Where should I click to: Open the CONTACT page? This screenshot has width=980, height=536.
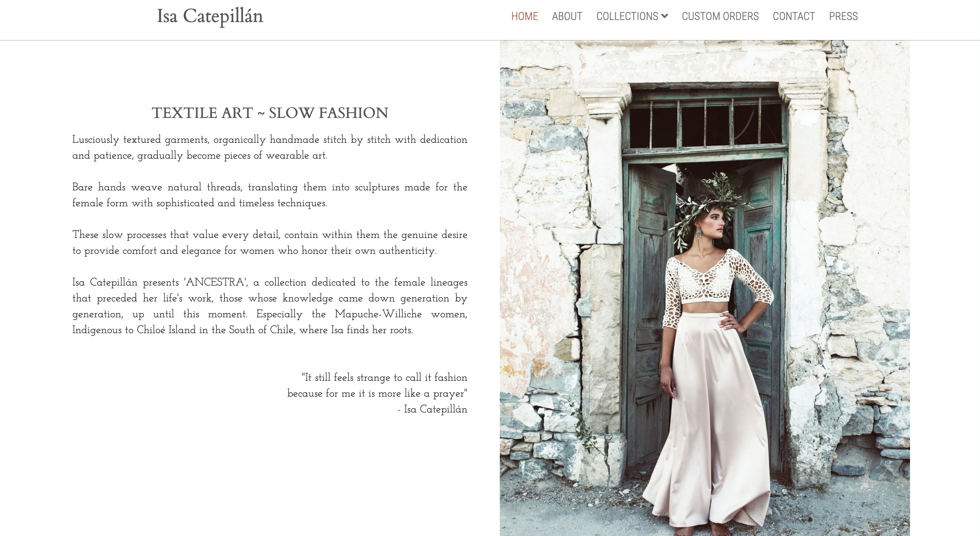pos(794,16)
